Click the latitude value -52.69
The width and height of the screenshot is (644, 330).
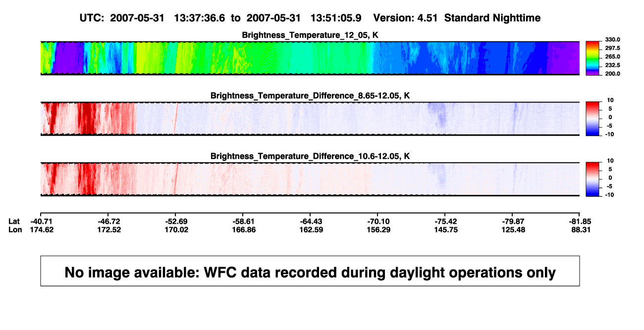[176, 221]
